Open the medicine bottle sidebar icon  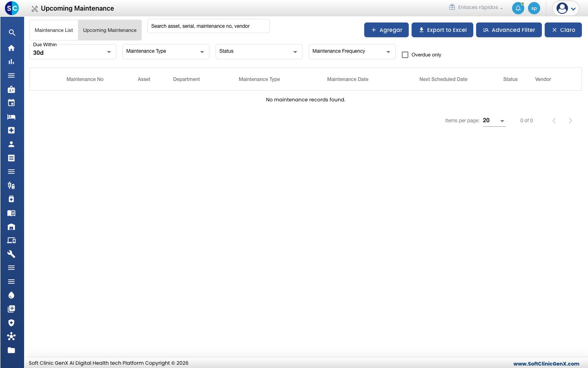(11, 199)
